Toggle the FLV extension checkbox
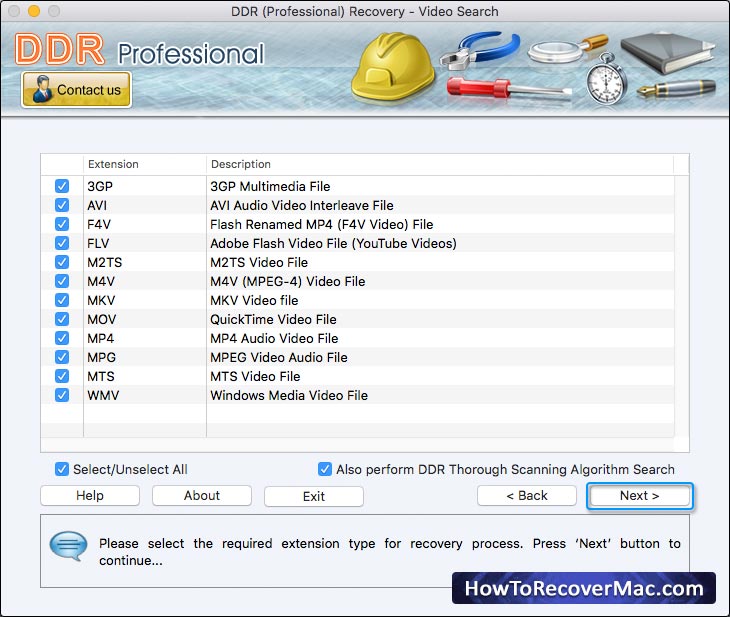The height and width of the screenshot is (617, 730). coord(62,243)
